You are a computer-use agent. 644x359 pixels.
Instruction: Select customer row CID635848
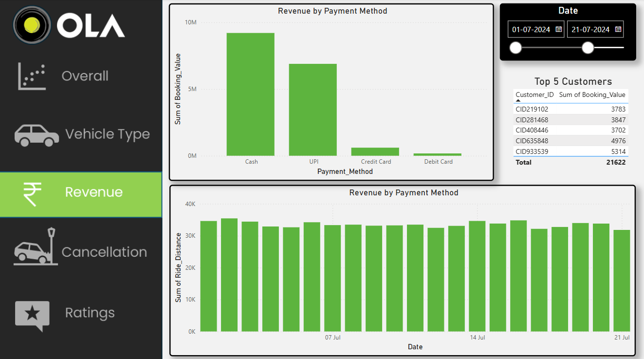(570, 141)
